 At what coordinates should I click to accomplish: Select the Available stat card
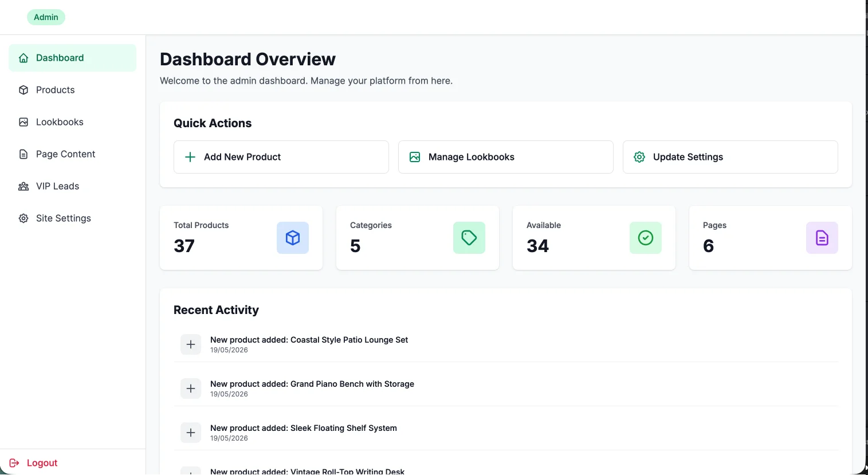pyautogui.click(x=594, y=238)
